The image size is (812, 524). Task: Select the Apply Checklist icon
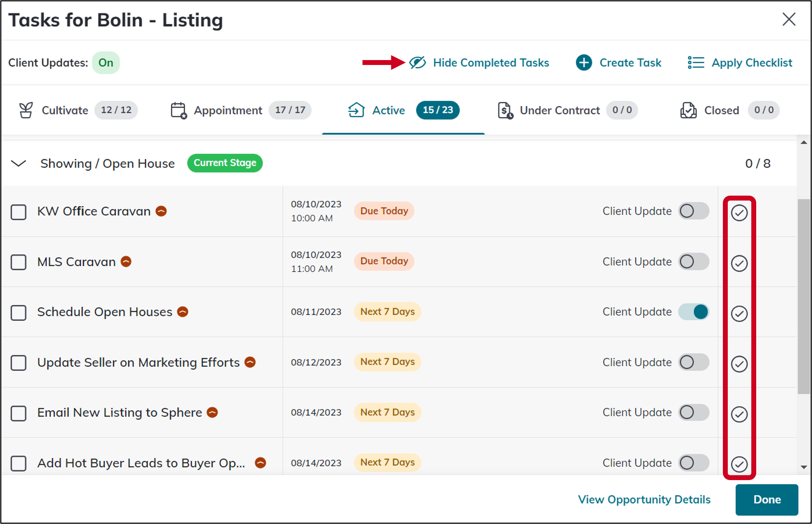pyautogui.click(x=696, y=63)
